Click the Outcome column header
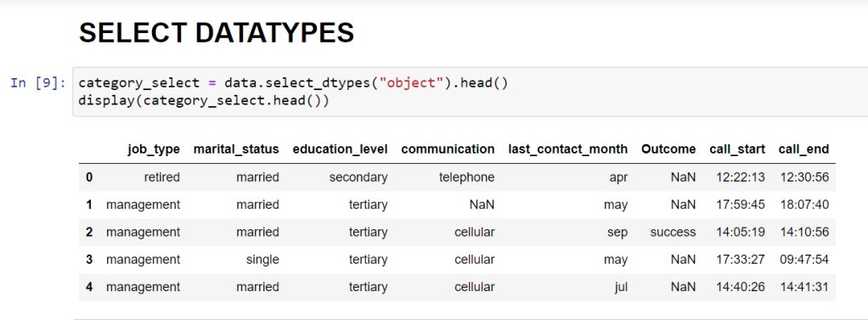Screen dimensions: 868x320 coord(668,149)
